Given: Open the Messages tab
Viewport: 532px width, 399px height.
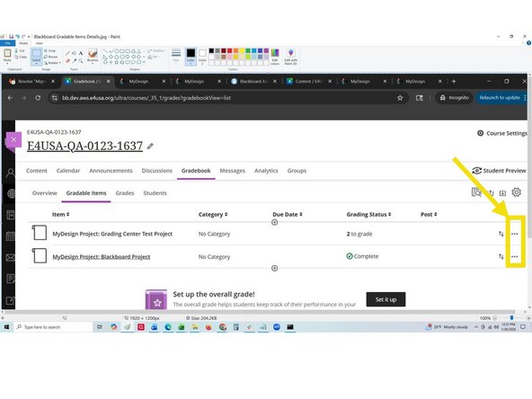Looking at the screenshot, I should coord(233,171).
